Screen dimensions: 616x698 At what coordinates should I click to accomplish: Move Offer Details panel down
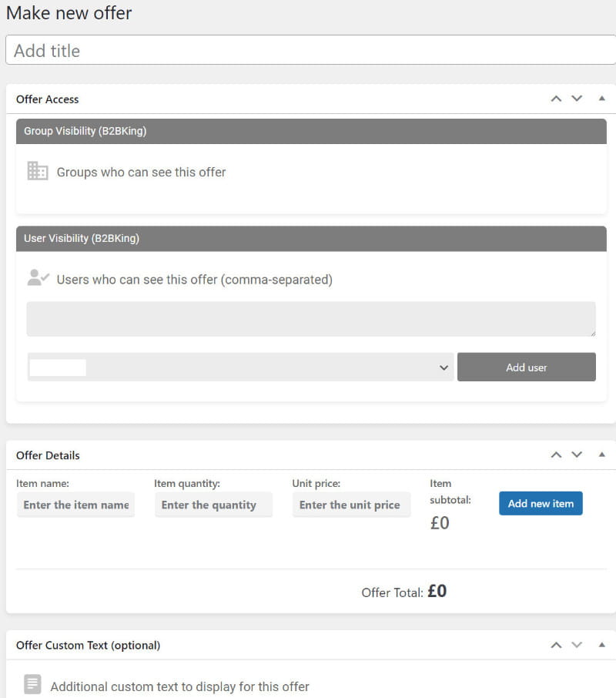(577, 455)
